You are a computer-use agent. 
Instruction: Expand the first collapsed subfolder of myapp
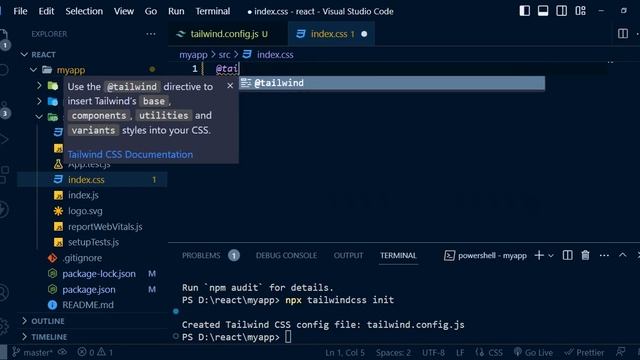point(39,85)
